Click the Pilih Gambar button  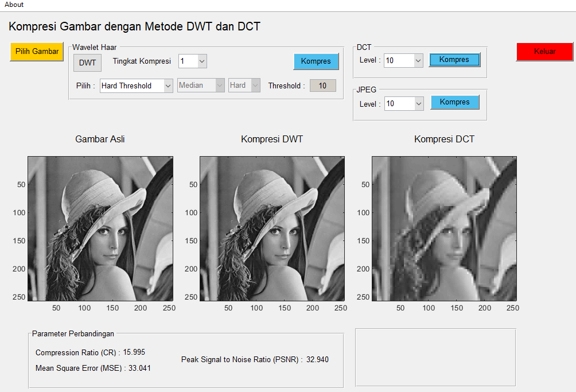tap(36, 51)
